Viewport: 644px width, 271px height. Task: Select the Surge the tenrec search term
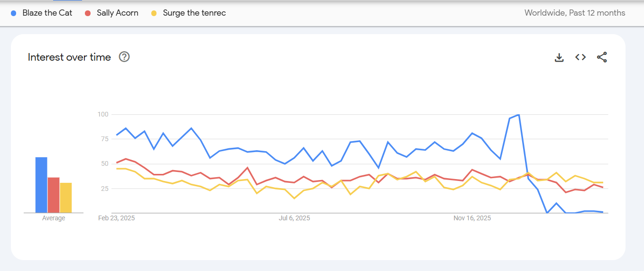pyautogui.click(x=194, y=13)
